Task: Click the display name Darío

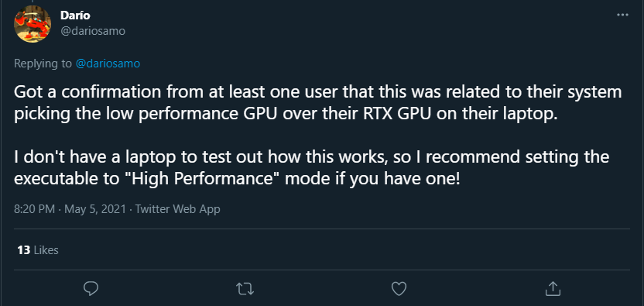Action: coord(75,15)
